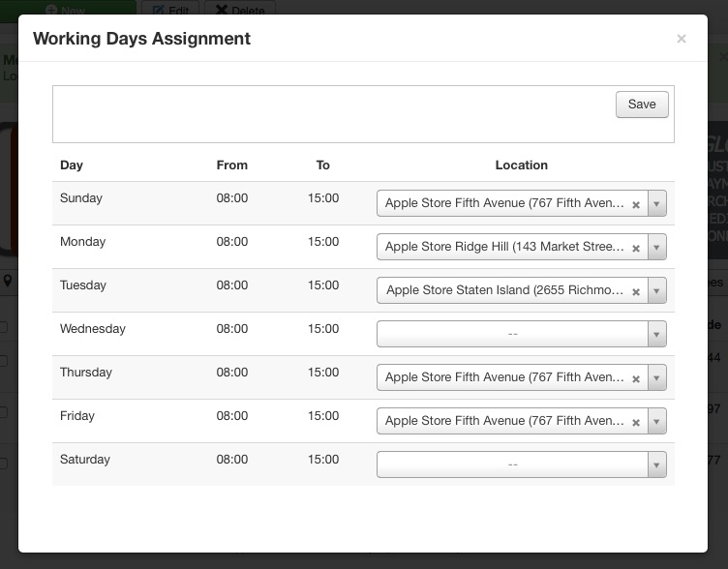Clear the Monday location selection

[x=636, y=249]
